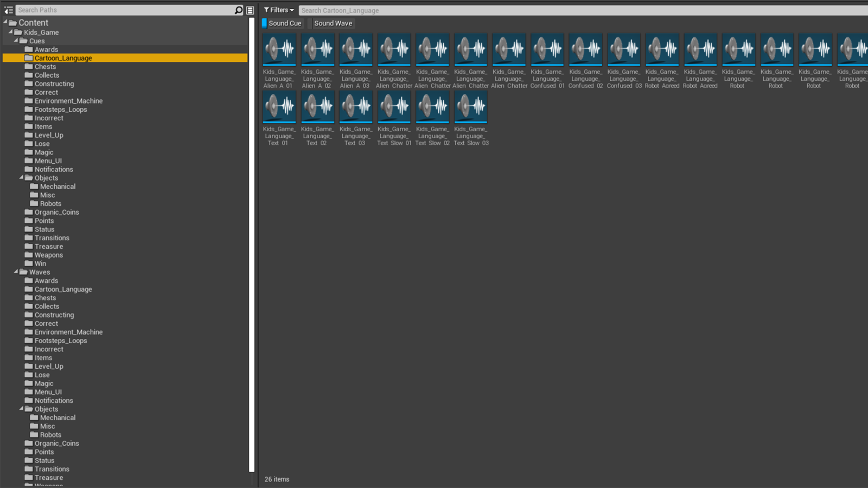Screen dimensions: 868x488
Task: Select the Footsteps_Loops folder under Waves
Action: (61, 341)
